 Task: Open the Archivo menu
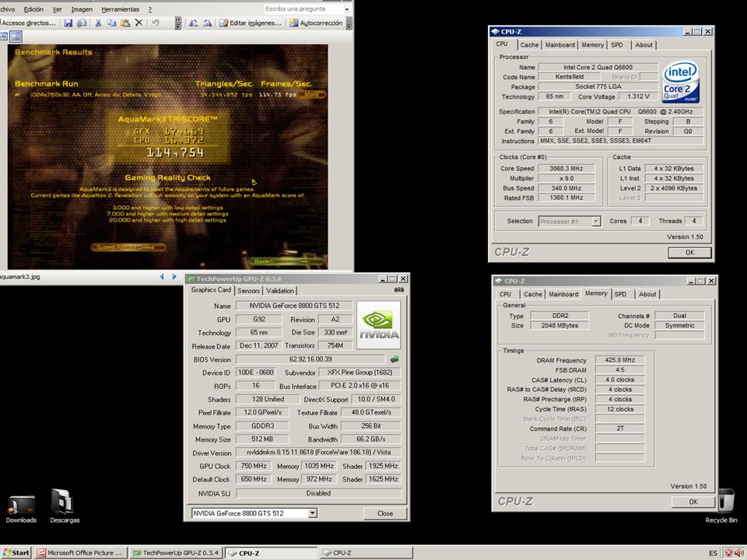7,9
